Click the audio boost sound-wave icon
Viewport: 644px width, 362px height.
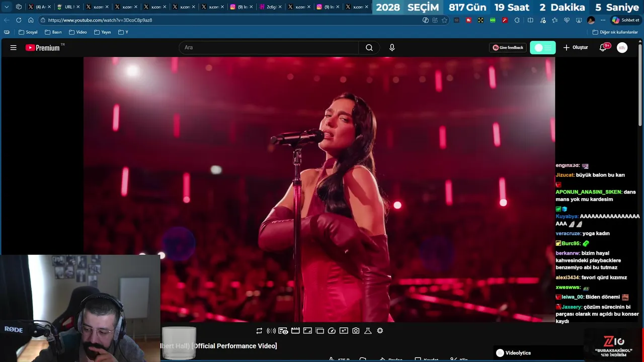(271, 331)
